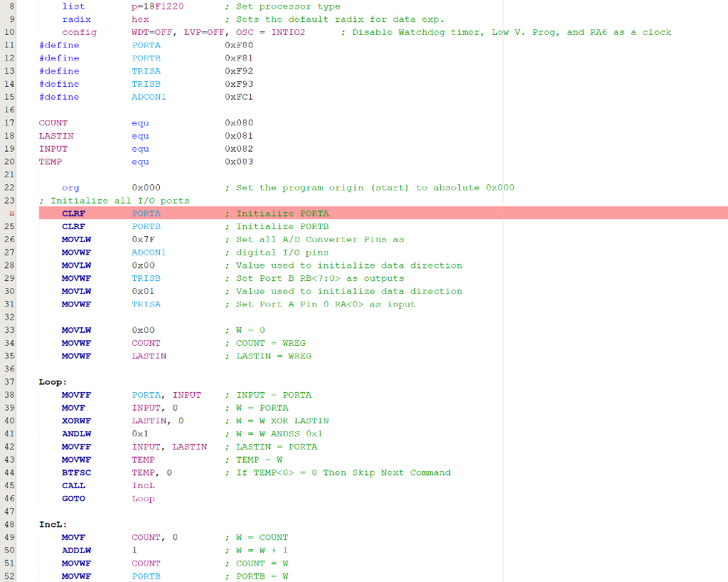Click the Loop: label on line 37
This screenshot has height=582, width=728.
(50, 381)
